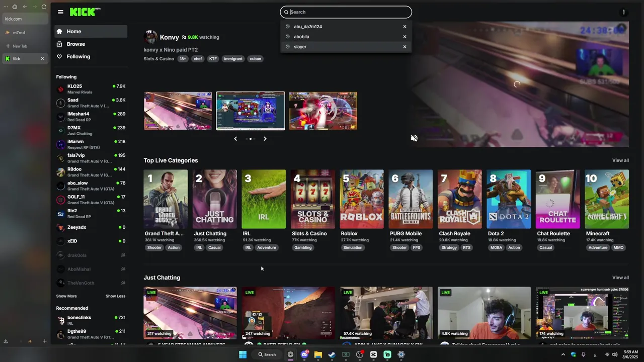Open Konvy's channel name link

click(x=169, y=37)
